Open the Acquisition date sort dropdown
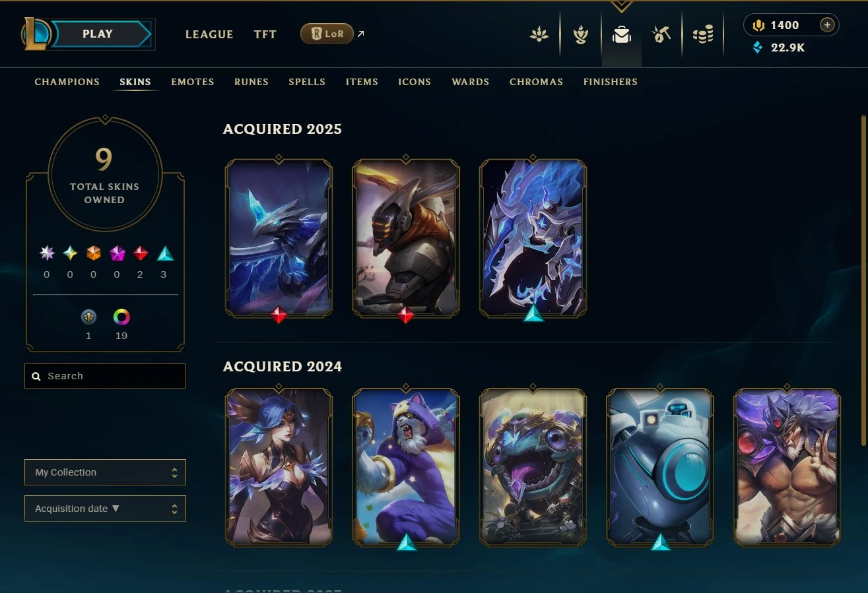 tap(105, 509)
